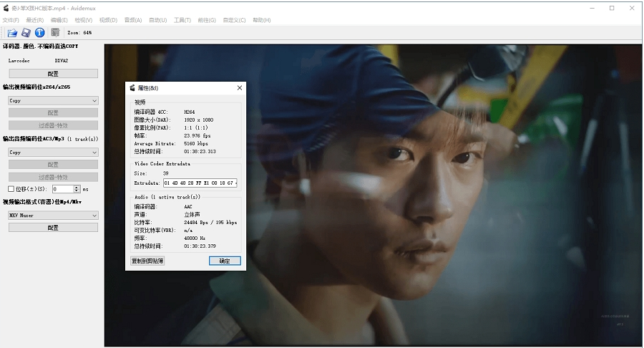Click 配置 under the Lavcodec decoder

tap(53, 74)
